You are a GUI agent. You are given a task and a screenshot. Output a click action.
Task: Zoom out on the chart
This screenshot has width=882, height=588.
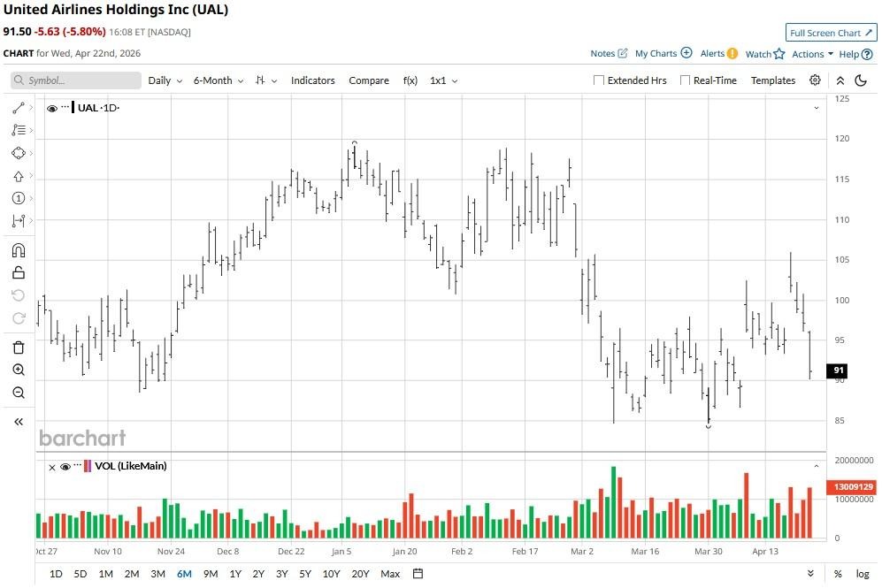pyautogui.click(x=18, y=393)
